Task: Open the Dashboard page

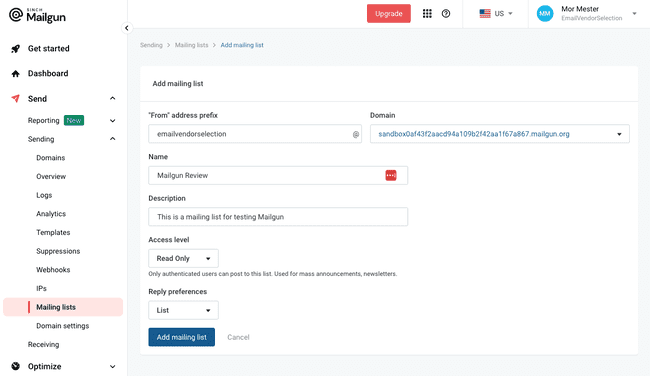Action: coord(48,73)
